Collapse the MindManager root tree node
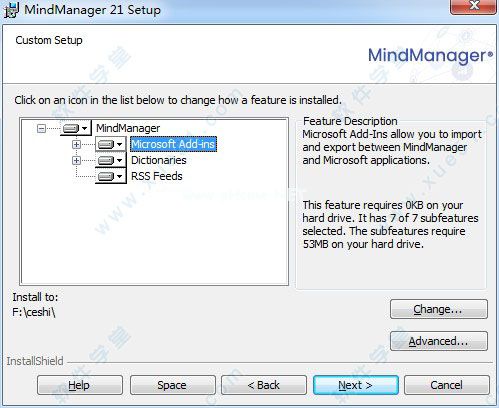This screenshot has height=408, width=499. click(41, 128)
